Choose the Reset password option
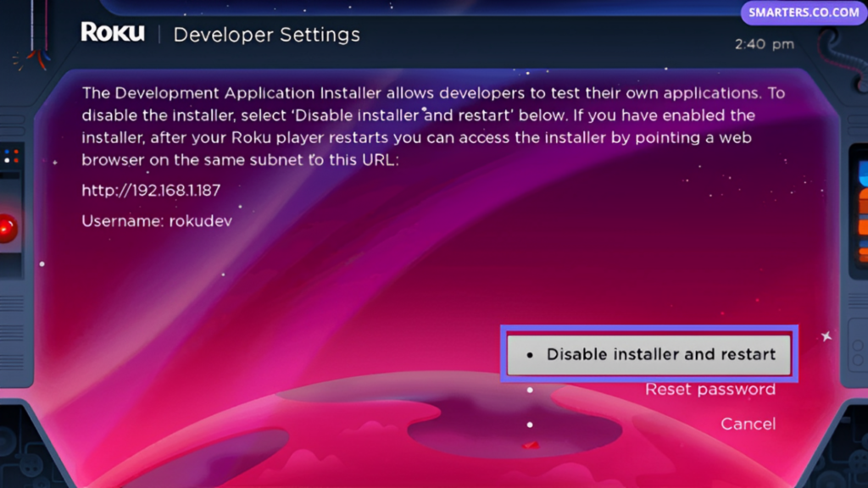Viewport: 868px width, 488px height. pos(709,390)
